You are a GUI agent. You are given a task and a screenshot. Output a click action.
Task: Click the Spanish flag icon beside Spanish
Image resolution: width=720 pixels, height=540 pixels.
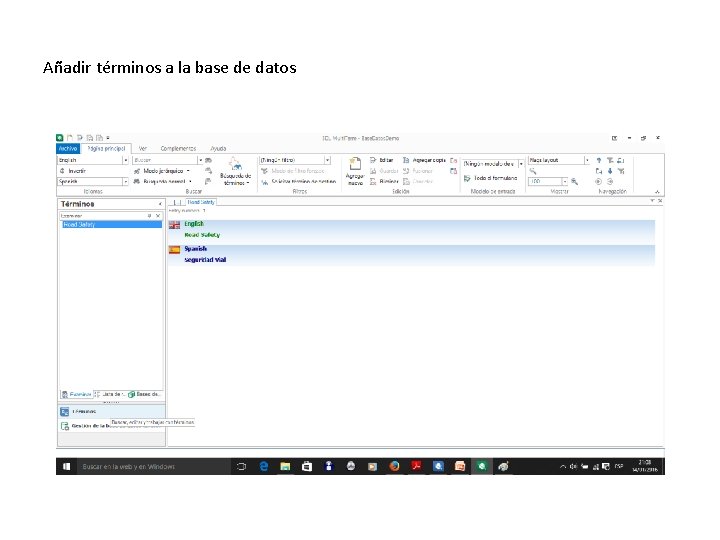pyautogui.click(x=174, y=249)
